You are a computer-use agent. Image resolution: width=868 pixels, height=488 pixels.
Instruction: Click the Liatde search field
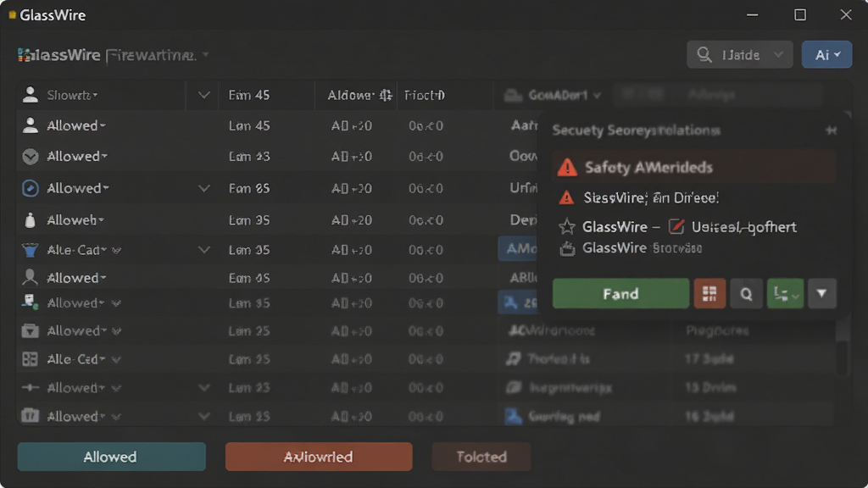[740, 54]
